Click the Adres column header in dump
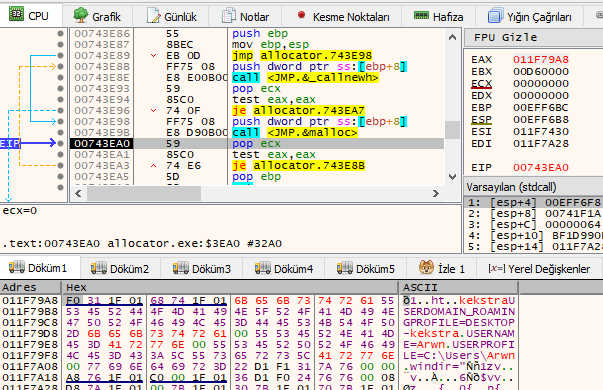The image size is (603, 390). [x=30, y=287]
